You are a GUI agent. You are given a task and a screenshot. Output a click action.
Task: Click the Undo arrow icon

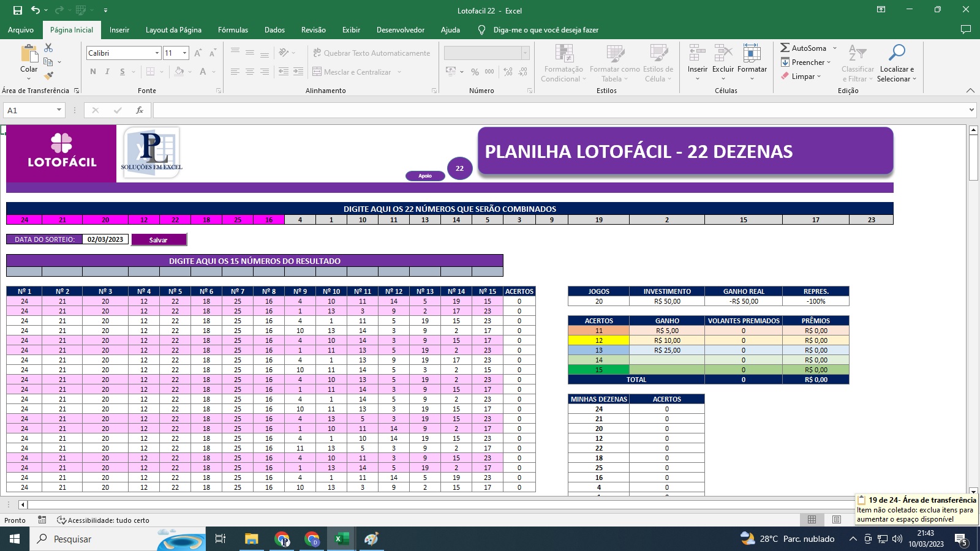point(36,10)
